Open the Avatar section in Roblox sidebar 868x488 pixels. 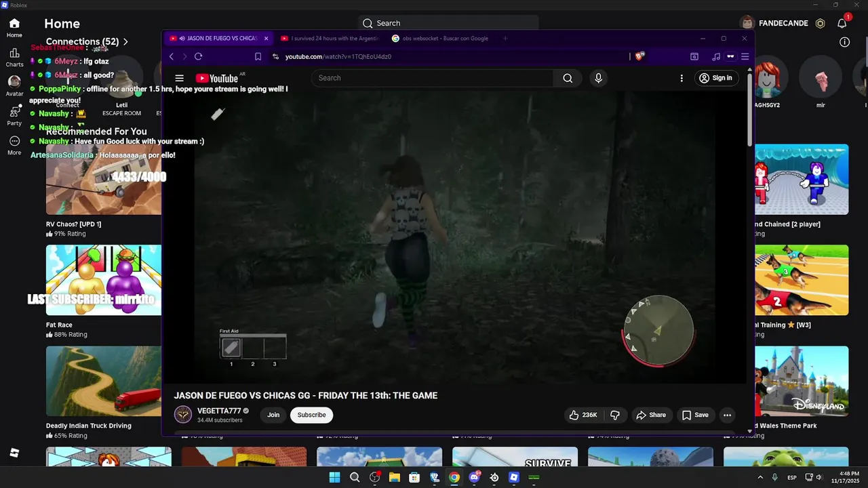(14, 86)
